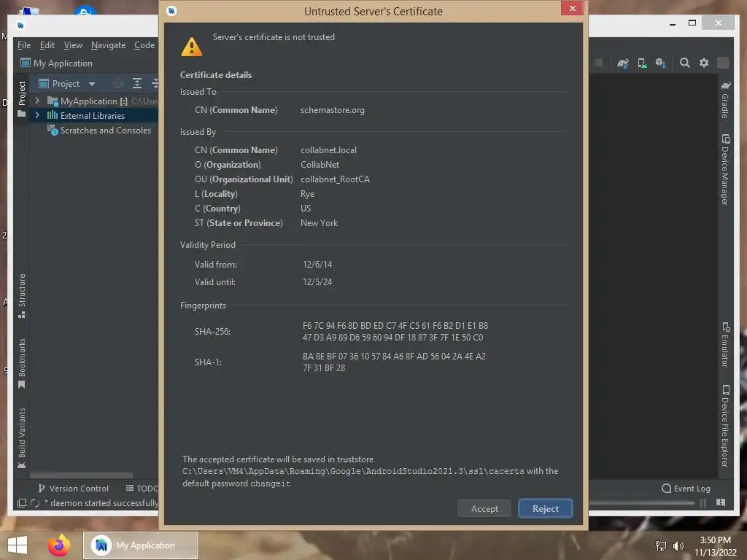Click the Search Everywhere magnifier icon

point(684,63)
